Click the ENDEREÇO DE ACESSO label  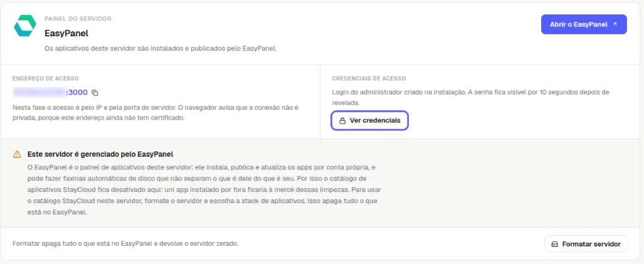coord(46,78)
